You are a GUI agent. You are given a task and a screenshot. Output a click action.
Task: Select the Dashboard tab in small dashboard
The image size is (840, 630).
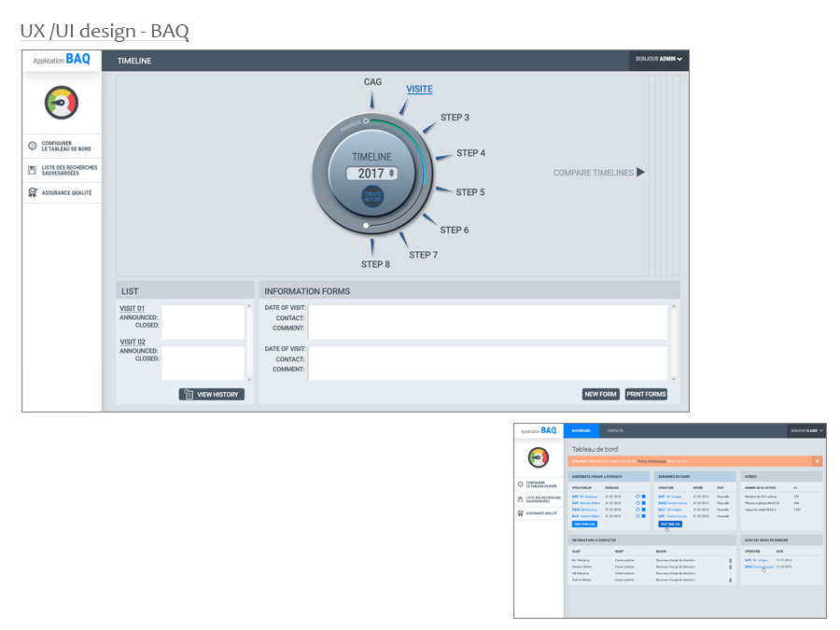pyautogui.click(x=581, y=431)
